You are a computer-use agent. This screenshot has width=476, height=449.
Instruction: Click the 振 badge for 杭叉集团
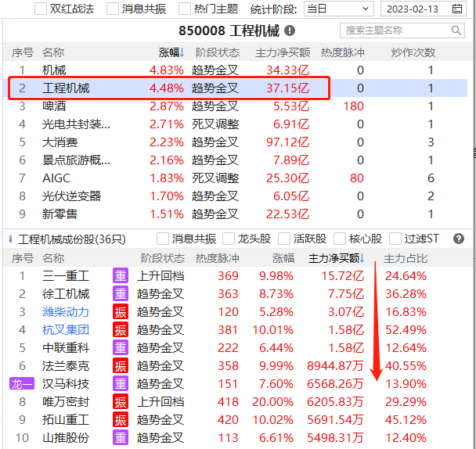tap(121, 330)
